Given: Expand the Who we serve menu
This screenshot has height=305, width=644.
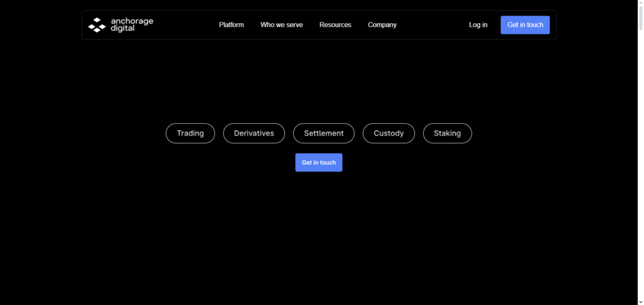Looking at the screenshot, I should pos(281,25).
